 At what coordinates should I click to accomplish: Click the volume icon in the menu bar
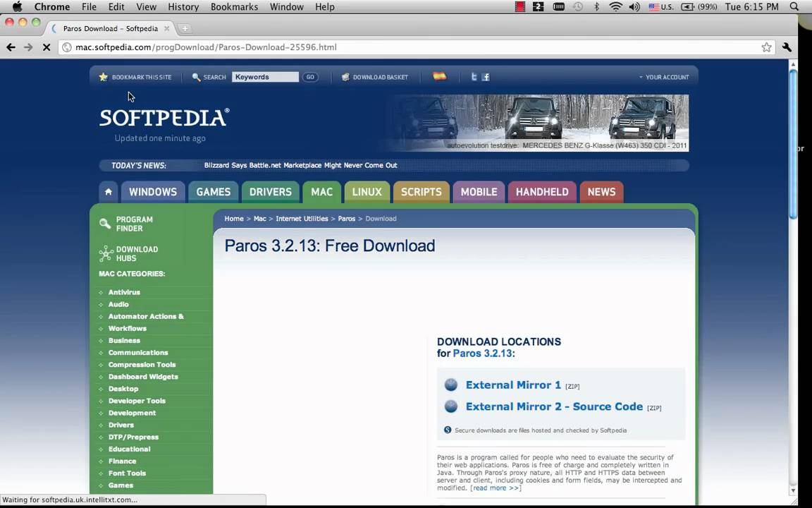pos(634,7)
